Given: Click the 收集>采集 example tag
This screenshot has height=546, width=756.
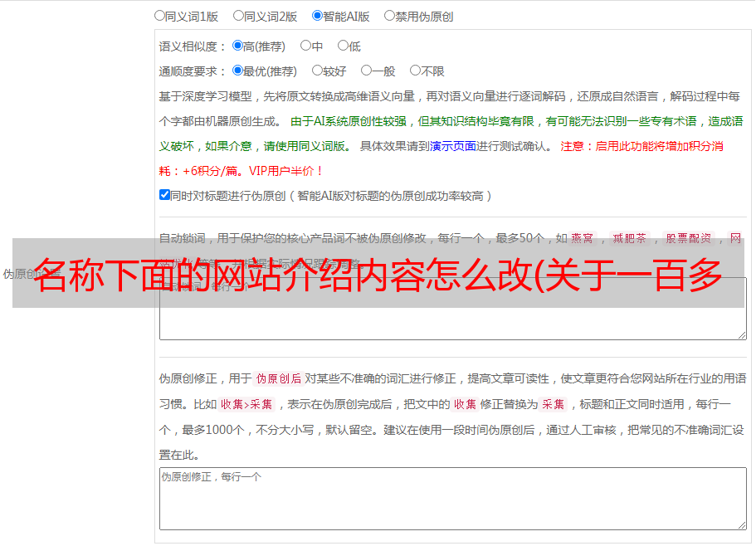Looking at the screenshot, I should click(246, 404).
